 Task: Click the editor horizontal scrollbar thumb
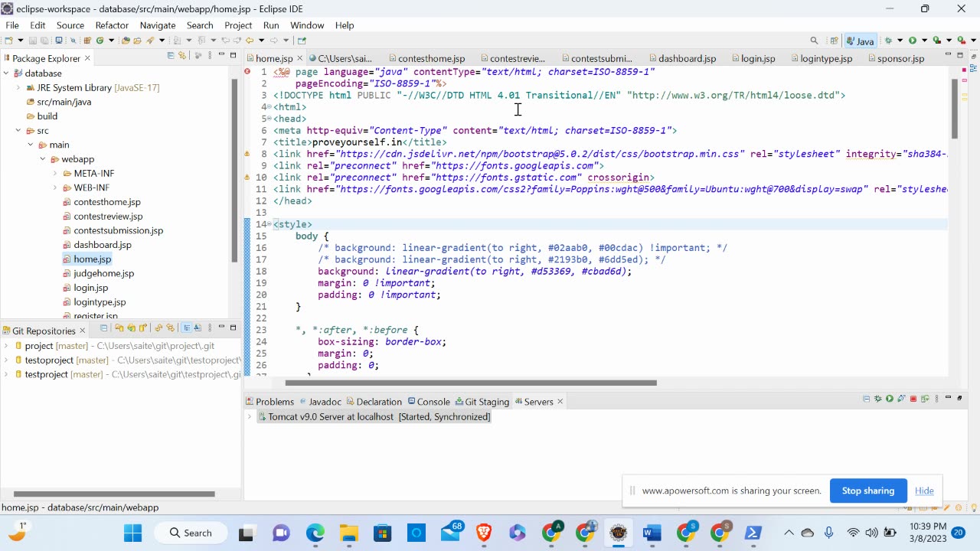tap(471, 383)
